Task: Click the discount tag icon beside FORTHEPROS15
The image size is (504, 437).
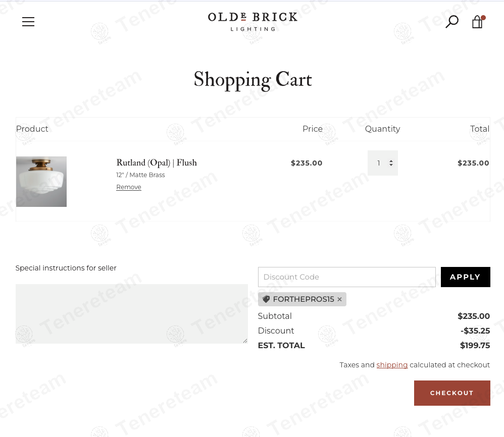Action: coord(266,299)
